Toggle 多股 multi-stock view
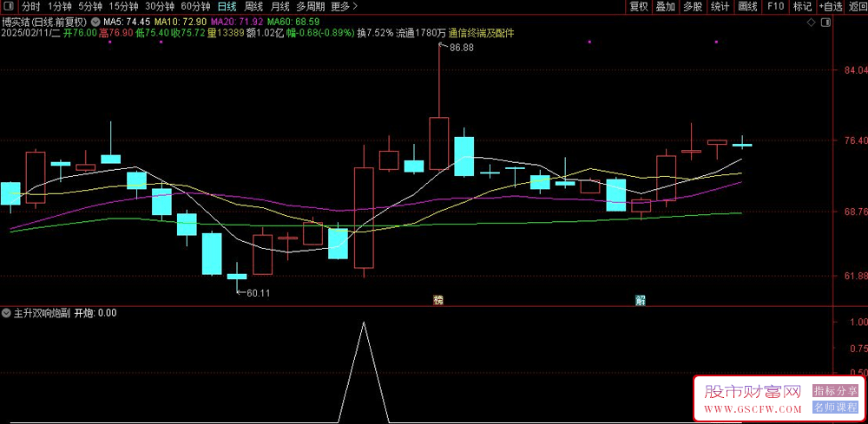The height and width of the screenshot is (424, 868). [x=692, y=6]
